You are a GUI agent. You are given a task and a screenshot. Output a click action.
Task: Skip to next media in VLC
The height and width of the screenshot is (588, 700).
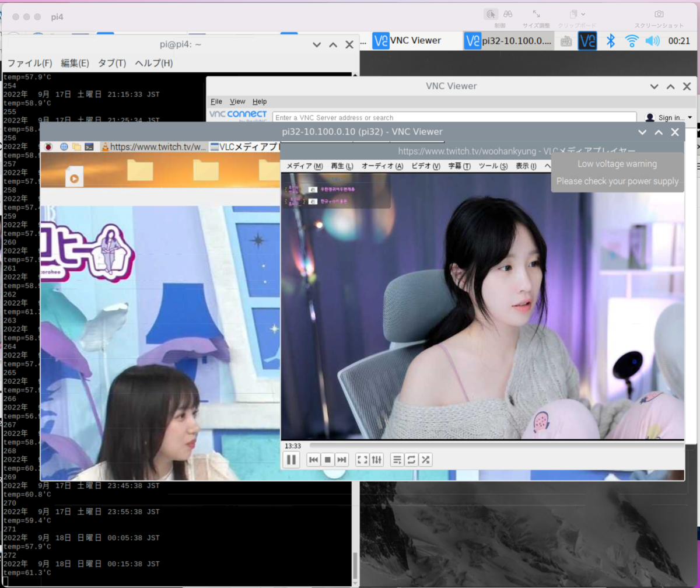342,460
